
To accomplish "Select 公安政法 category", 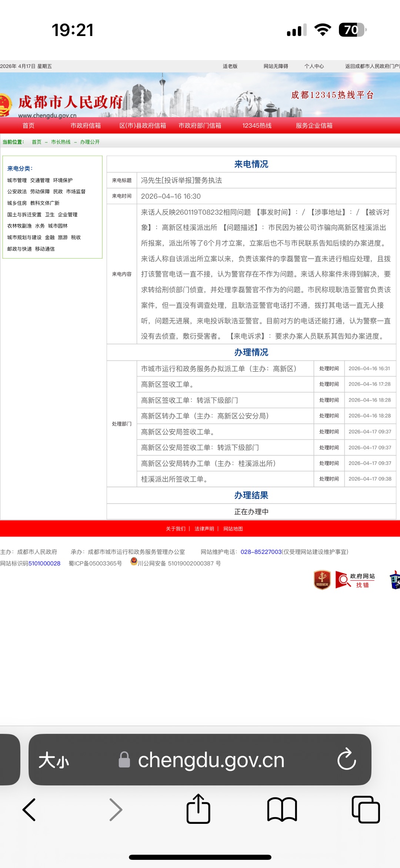I will (x=17, y=192).
